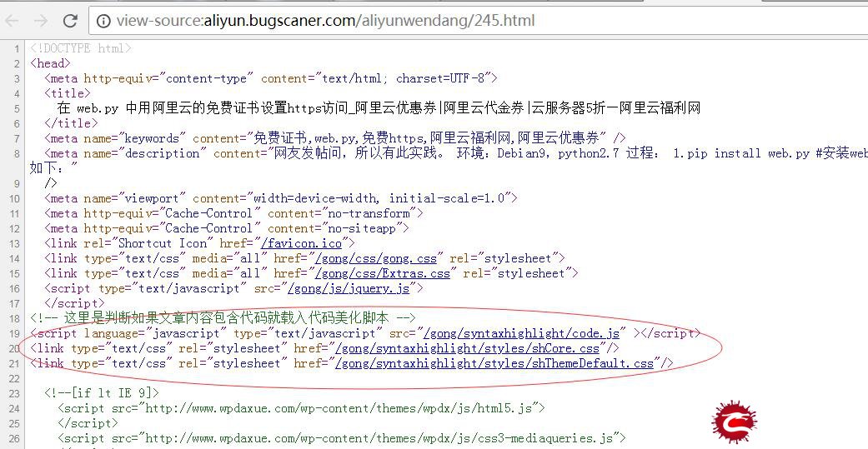
Task: Click the description meta tag line
Action: point(456,153)
